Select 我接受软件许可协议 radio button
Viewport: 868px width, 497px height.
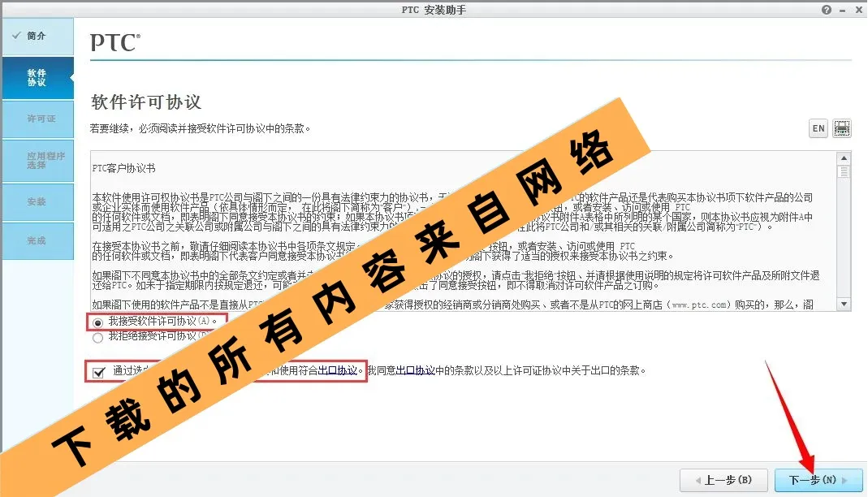(x=98, y=322)
